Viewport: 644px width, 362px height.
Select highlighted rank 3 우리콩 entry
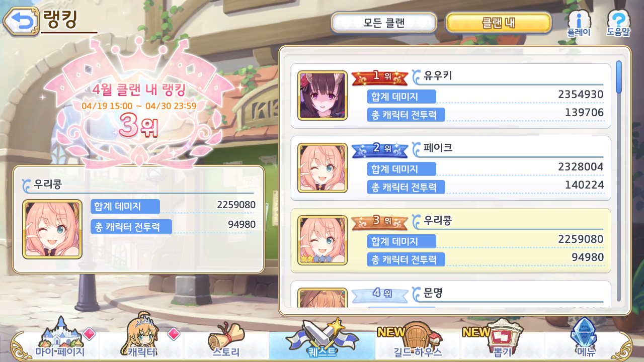451,241
